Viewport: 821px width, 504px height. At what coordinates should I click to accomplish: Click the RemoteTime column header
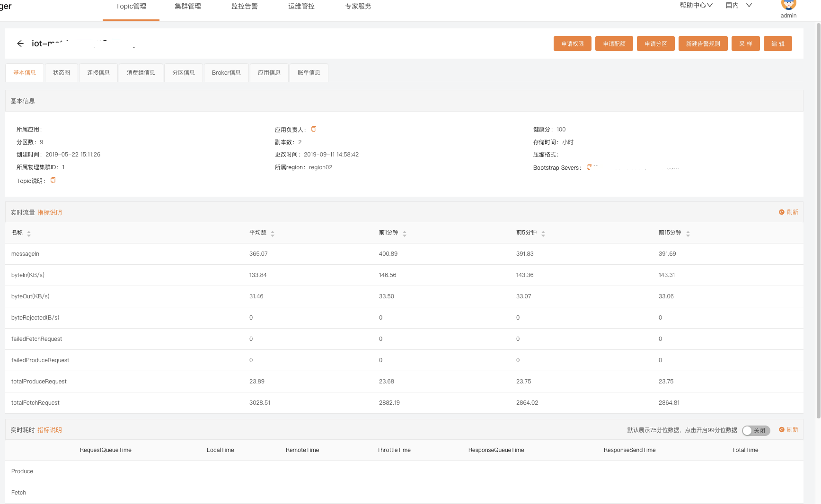(x=302, y=450)
